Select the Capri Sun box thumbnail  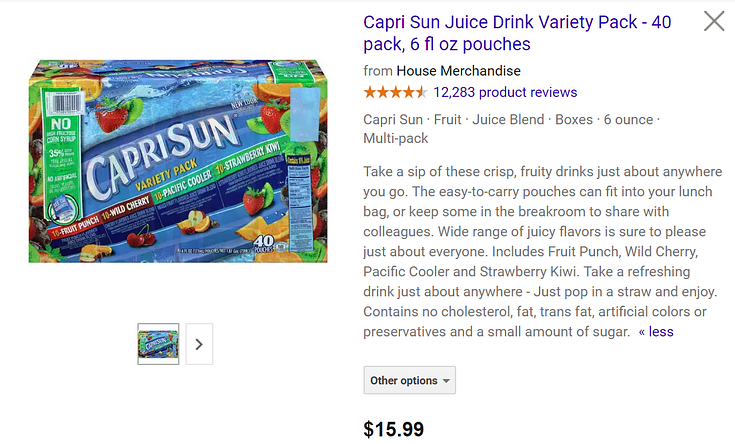tap(158, 344)
